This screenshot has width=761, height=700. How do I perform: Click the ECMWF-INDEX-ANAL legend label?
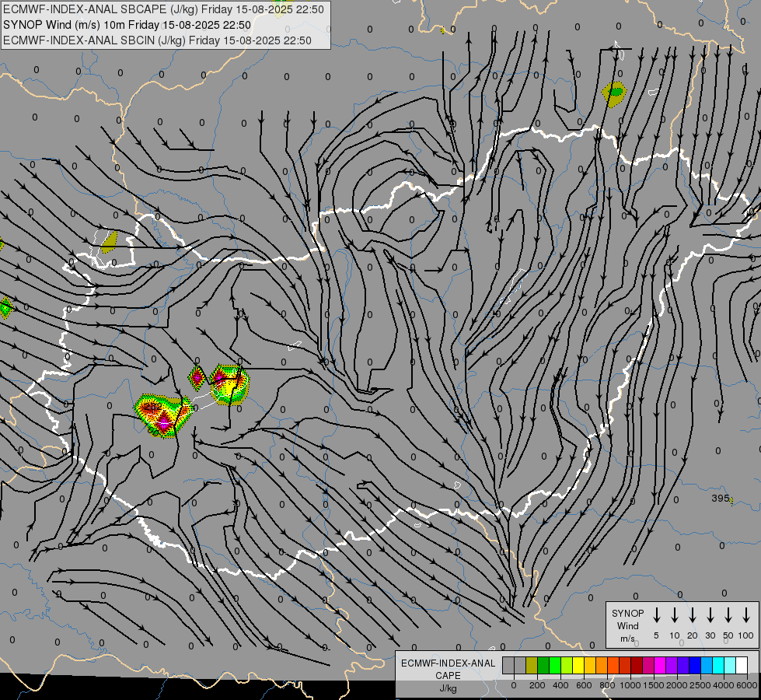coord(448,663)
